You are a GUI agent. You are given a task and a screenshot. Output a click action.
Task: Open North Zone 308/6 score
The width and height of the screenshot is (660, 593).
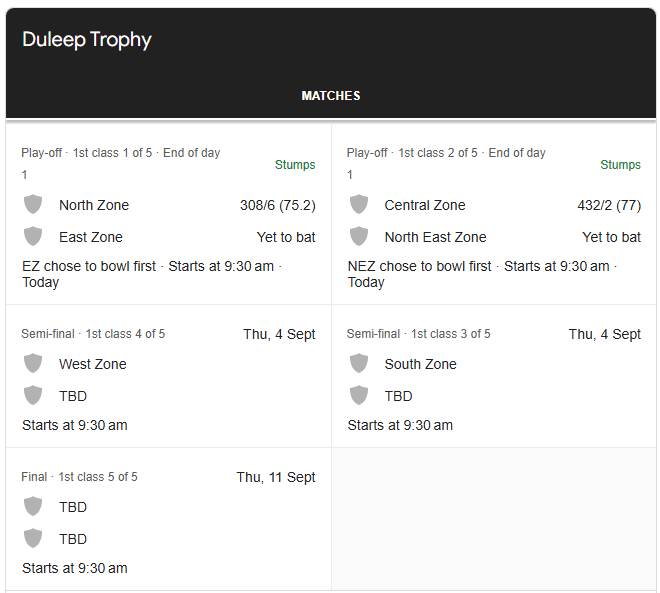(x=277, y=205)
